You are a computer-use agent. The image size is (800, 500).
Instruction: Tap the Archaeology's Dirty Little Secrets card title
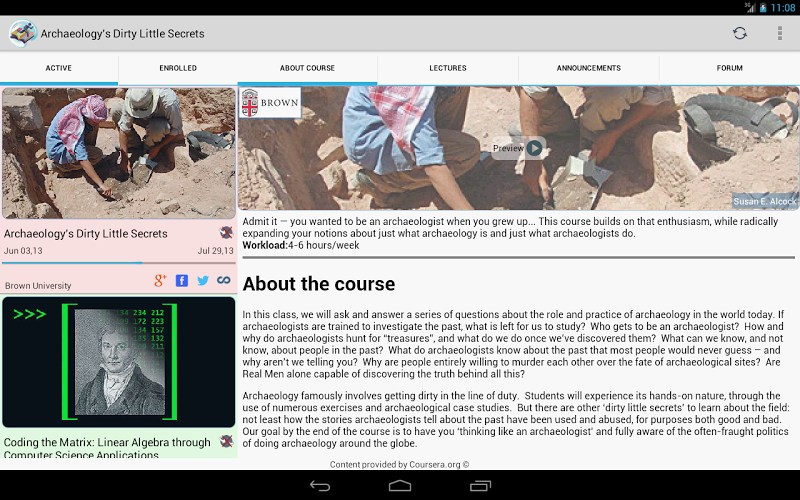tap(86, 234)
